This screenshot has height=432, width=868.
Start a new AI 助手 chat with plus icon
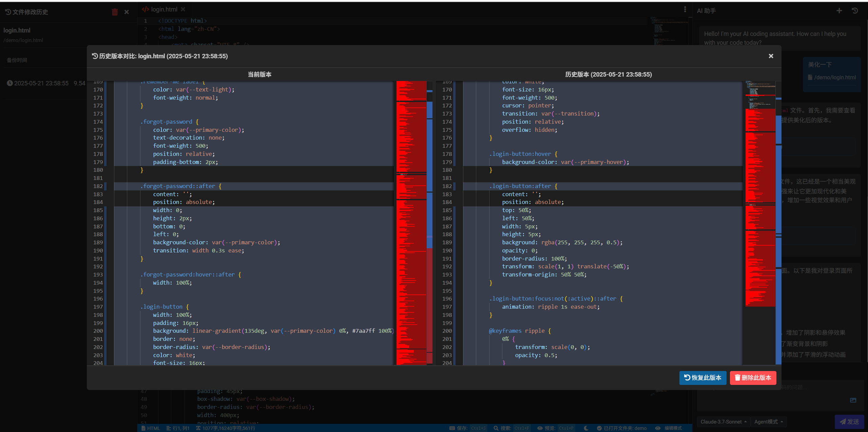click(x=839, y=11)
